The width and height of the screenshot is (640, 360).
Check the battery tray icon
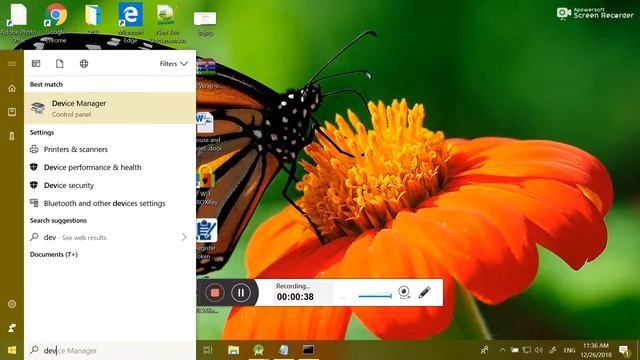point(514,350)
